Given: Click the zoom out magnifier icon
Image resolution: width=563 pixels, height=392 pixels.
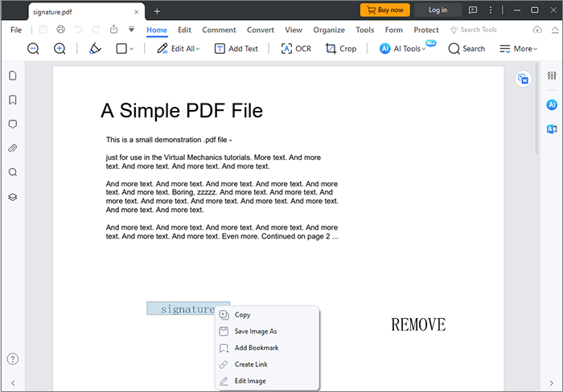Looking at the screenshot, I should 34,49.
